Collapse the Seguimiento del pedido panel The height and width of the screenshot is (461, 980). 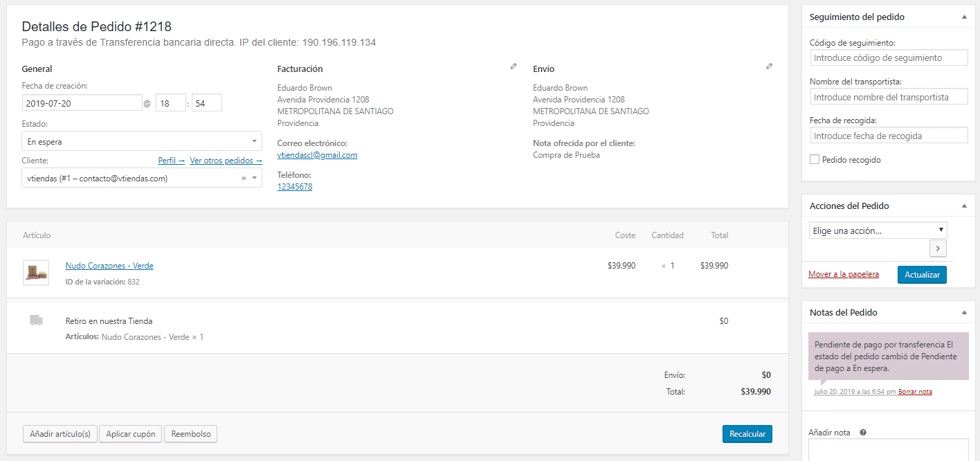pos(964,17)
